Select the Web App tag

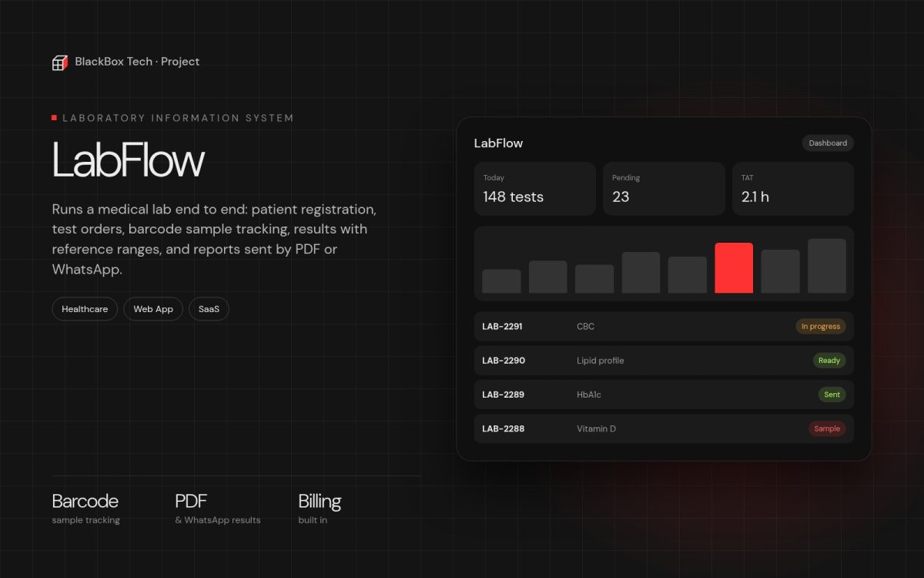(153, 309)
